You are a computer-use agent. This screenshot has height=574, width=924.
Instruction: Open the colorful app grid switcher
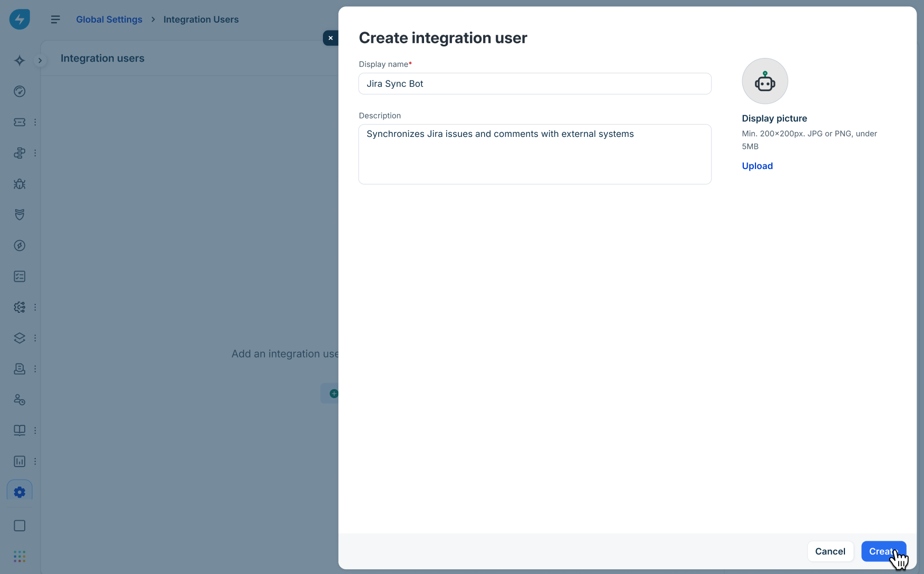(19, 557)
